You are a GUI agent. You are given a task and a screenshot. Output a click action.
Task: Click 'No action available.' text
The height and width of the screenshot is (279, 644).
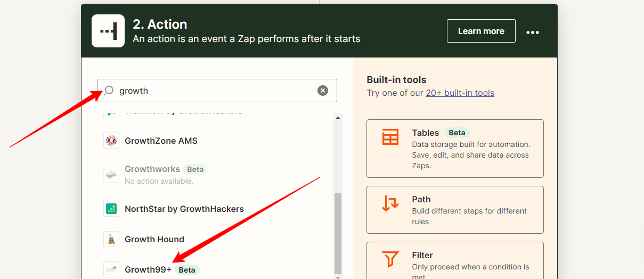[159, 181]
